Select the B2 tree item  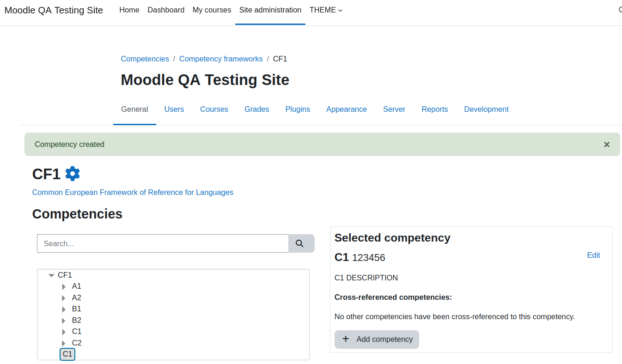tap(77, 320)
